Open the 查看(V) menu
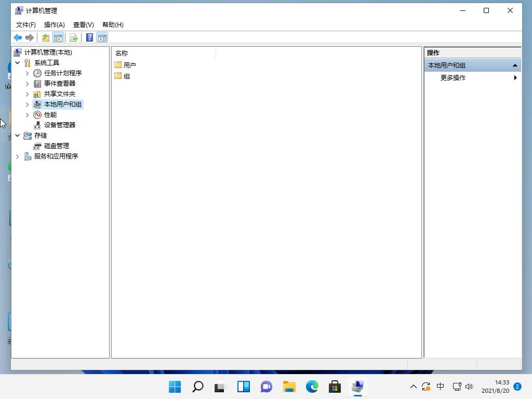 pos(84,24)
